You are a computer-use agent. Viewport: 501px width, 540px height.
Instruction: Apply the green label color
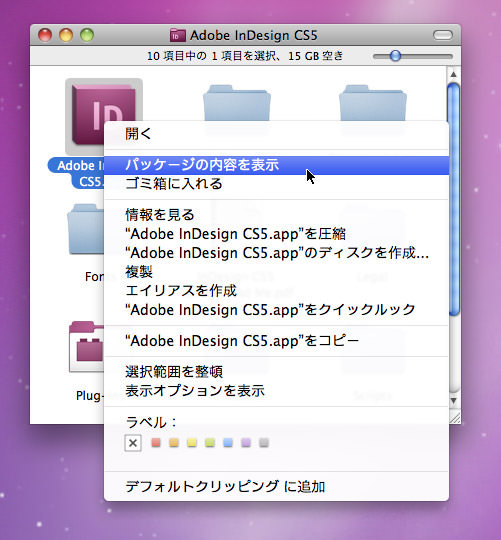click(x=210, y=443)
